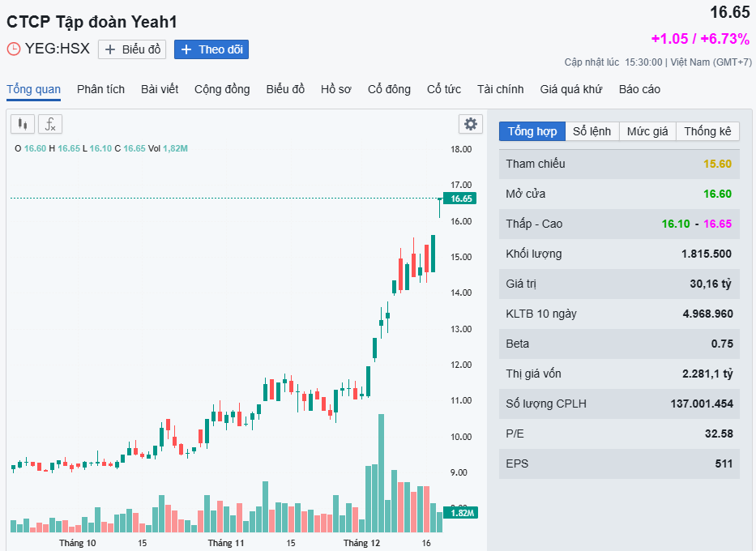Viewport: 756px width, 551px height.
Task: Click the 16.65 current price label on axis
Action: 461,199
